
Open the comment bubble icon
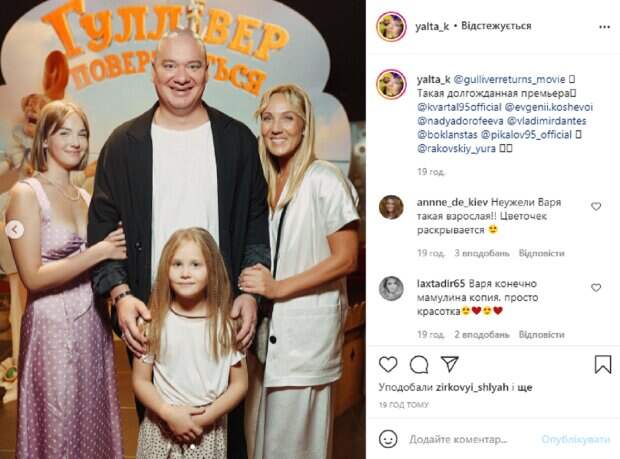coord(419,365)
